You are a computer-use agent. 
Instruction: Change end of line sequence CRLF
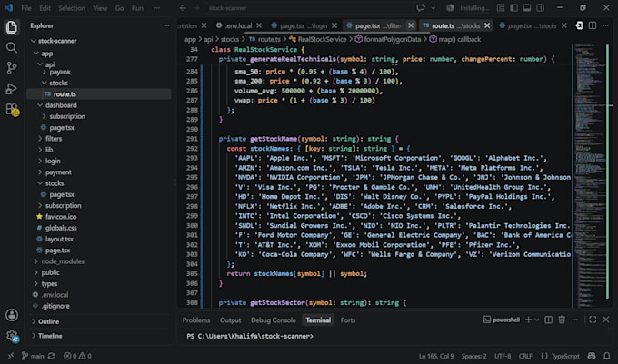pyautogui.click(x=525, y=356)
